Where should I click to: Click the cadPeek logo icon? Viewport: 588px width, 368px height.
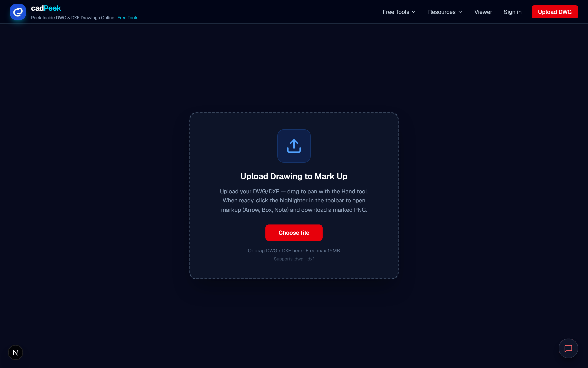pos(18,12)
